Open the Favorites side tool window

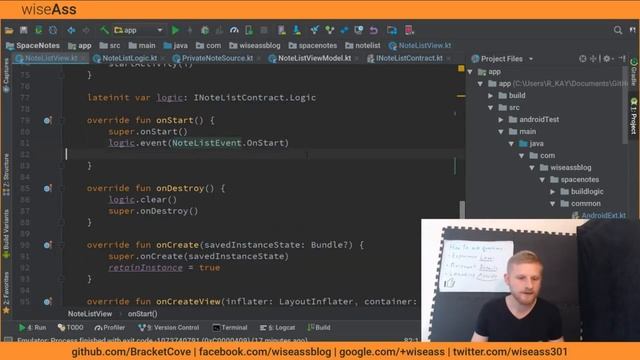click(6, 293)
